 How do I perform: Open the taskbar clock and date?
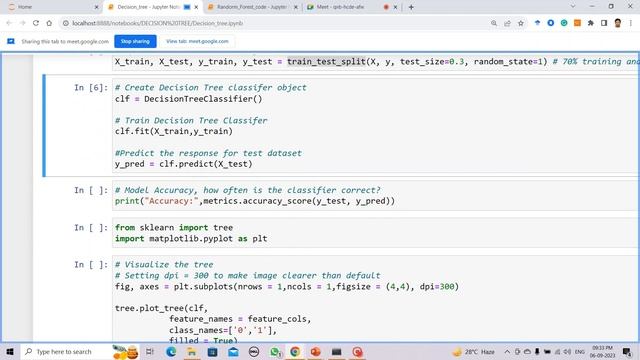(x=602, y=351)
